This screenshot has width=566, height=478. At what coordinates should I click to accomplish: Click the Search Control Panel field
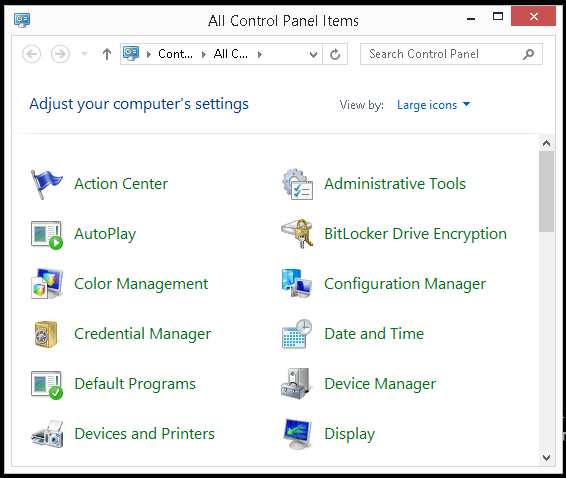(451, 54)
